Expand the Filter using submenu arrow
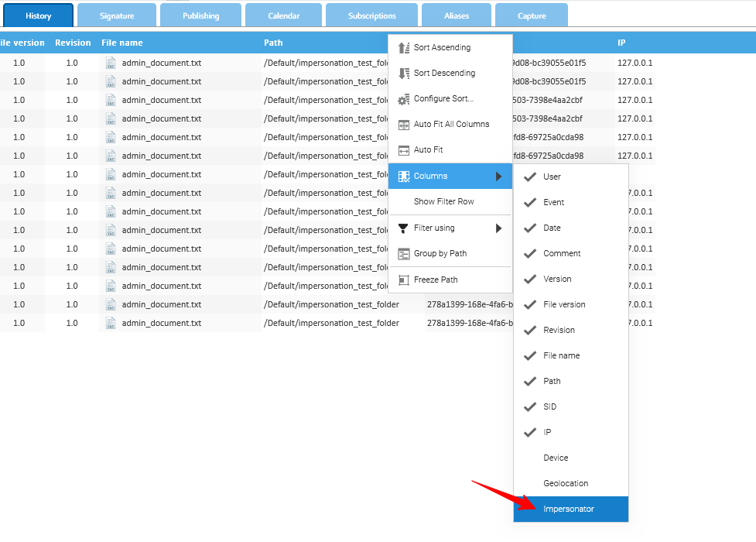 tap(499, 228)
